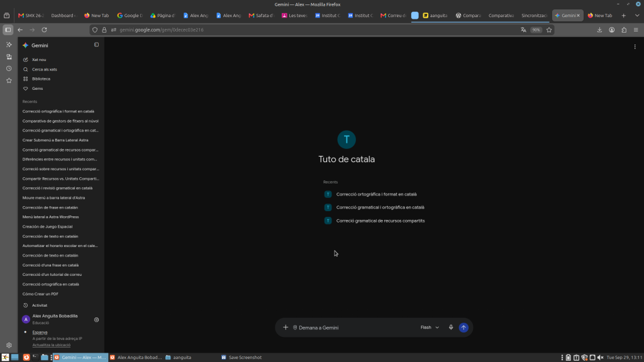Toggle the page translation icon in address bar
Screen dimensions: 644x362
[x=523, y=30]
